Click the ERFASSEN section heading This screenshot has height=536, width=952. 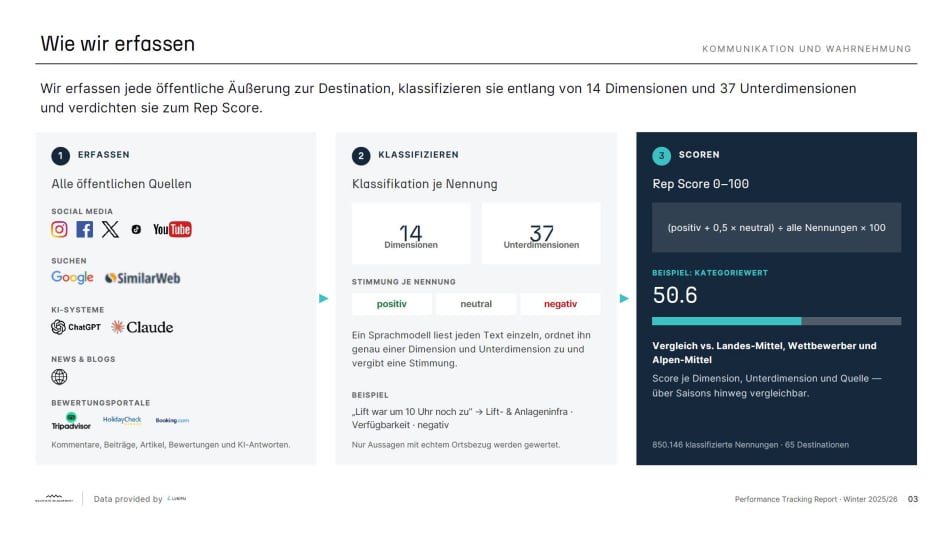(x=104, y=155)
